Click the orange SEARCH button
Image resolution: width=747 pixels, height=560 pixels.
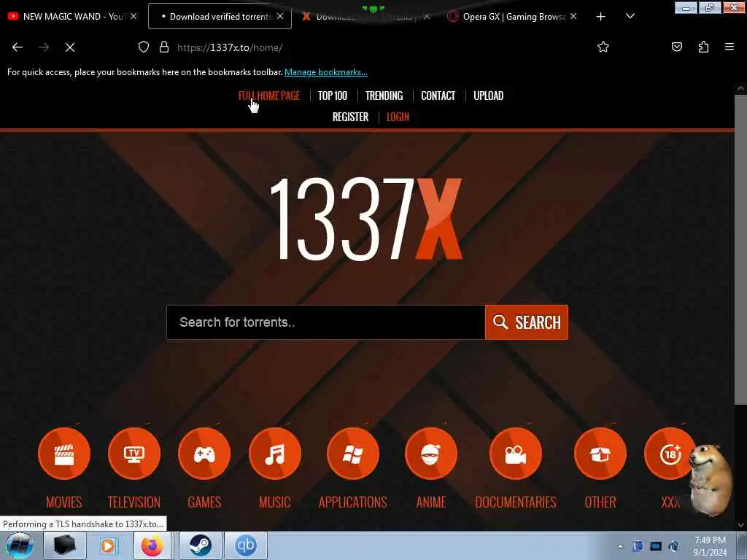[527, 322]
